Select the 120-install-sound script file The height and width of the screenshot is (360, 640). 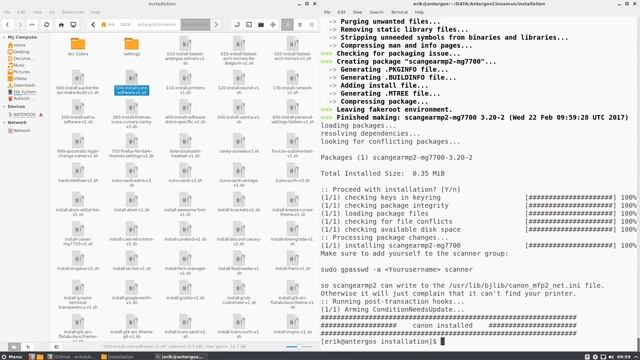[239, 82]
